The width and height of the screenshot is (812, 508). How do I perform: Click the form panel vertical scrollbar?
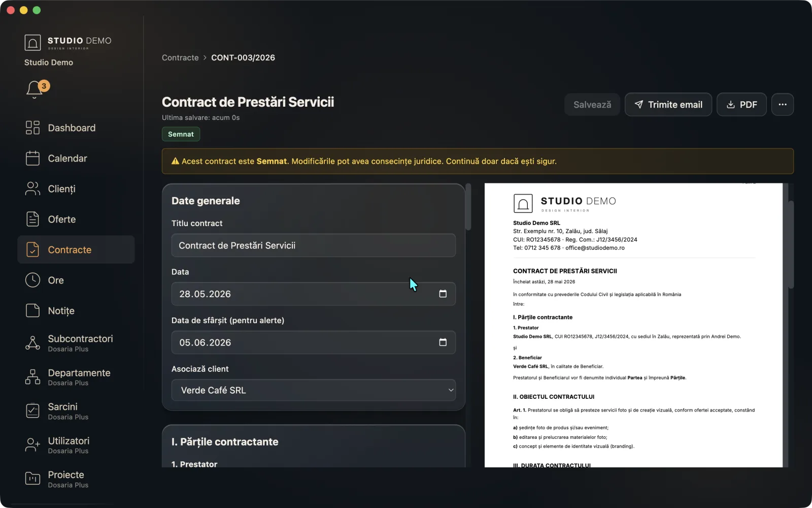coord(468,207)
